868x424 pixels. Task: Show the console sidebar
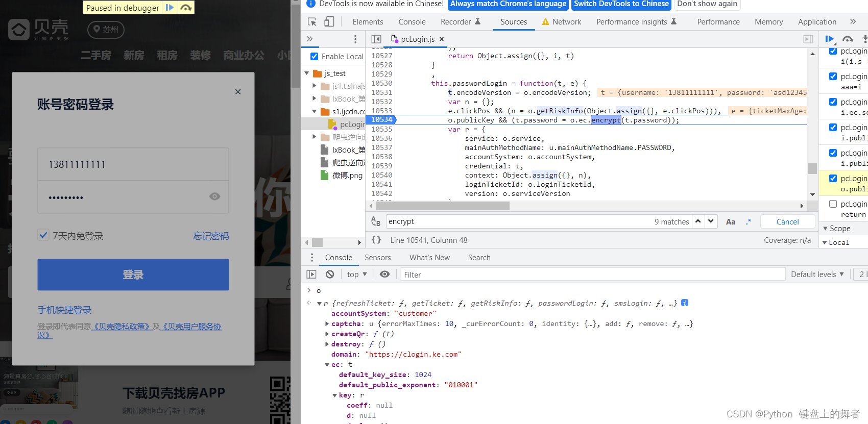click(x=311, y=275)
